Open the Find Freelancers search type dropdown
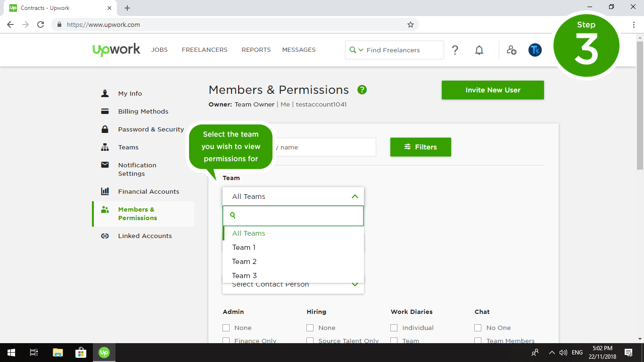 point(356,50)
